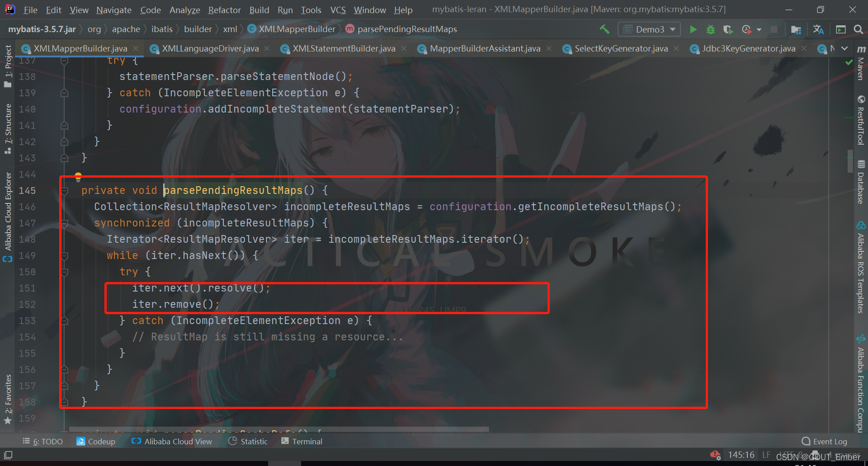Click the 145:16 cursor position indicator

(x=741, y=455)
